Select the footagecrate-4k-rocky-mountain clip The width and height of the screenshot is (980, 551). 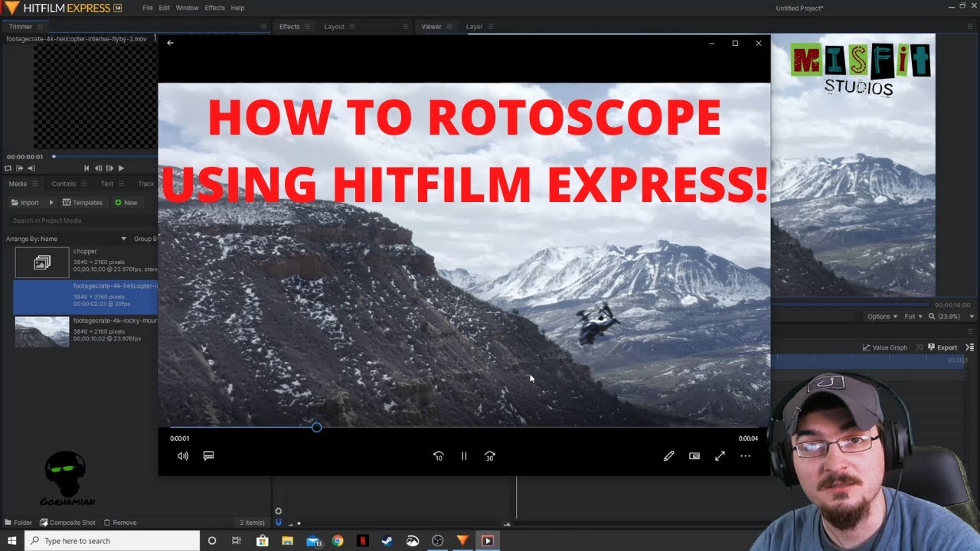pyautogui.click(x=86, y=331)
